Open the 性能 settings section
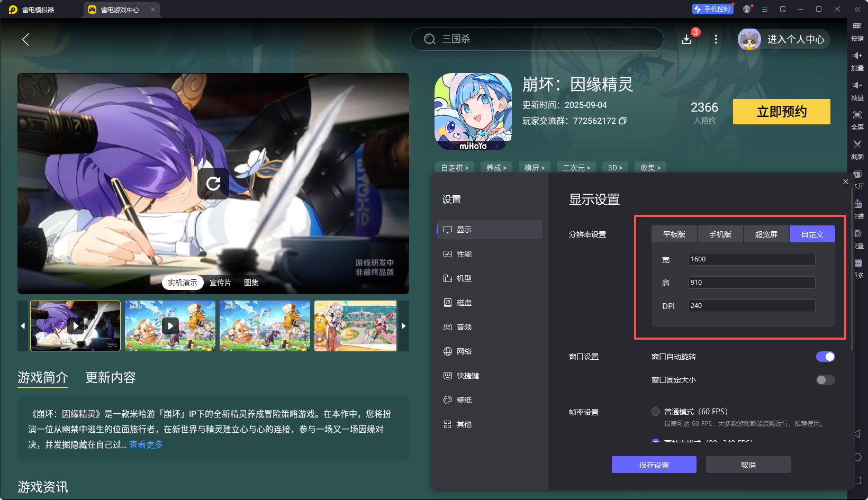The width and height of the screenshot is (868, 500). (490, 254)
